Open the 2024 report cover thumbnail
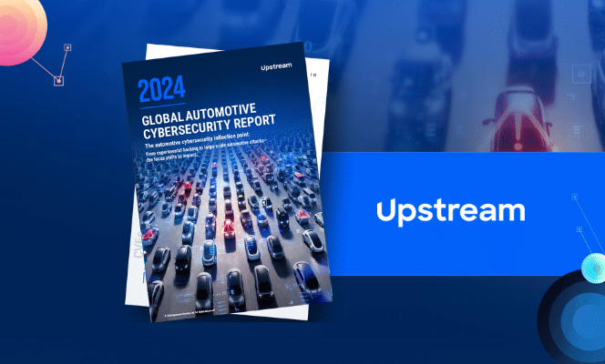The width and height of the screenshot is (605, 364). 227,182
